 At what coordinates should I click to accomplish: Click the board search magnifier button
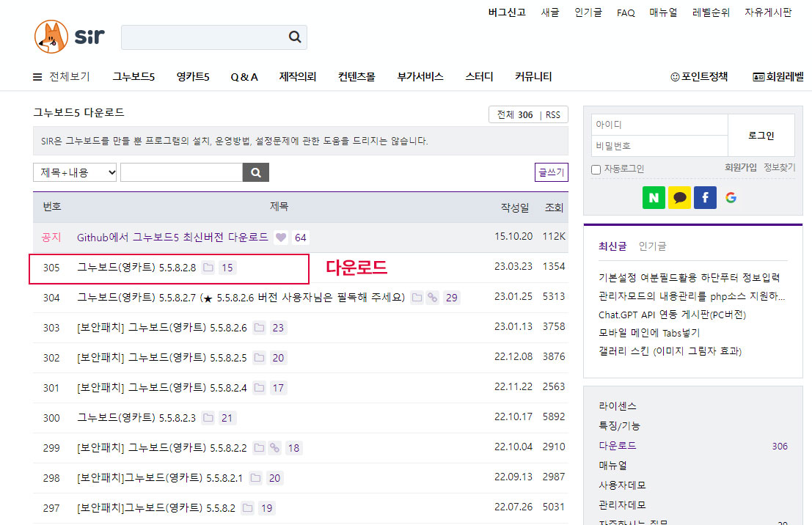click(x=256, y=172)
